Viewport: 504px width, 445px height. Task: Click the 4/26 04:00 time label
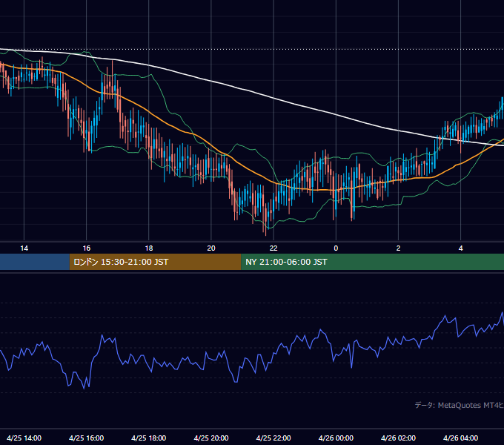(x=460, y=438)
